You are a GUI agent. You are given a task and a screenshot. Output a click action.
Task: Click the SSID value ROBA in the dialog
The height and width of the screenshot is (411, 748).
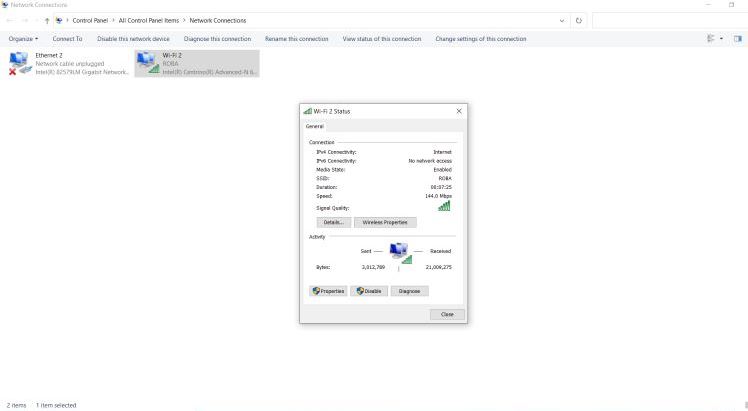[445, 178]
